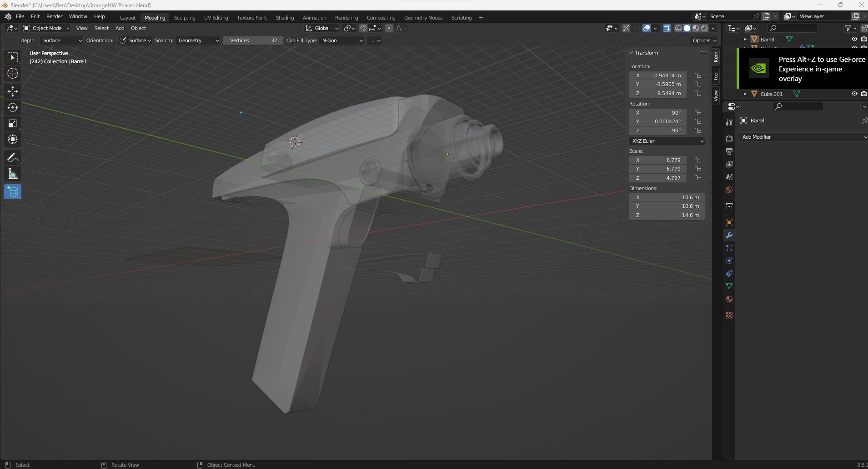Viewport: 868px width, 469px height.
Task: Open the Options dropdown in viewport
Action: (x=704, y=40)
